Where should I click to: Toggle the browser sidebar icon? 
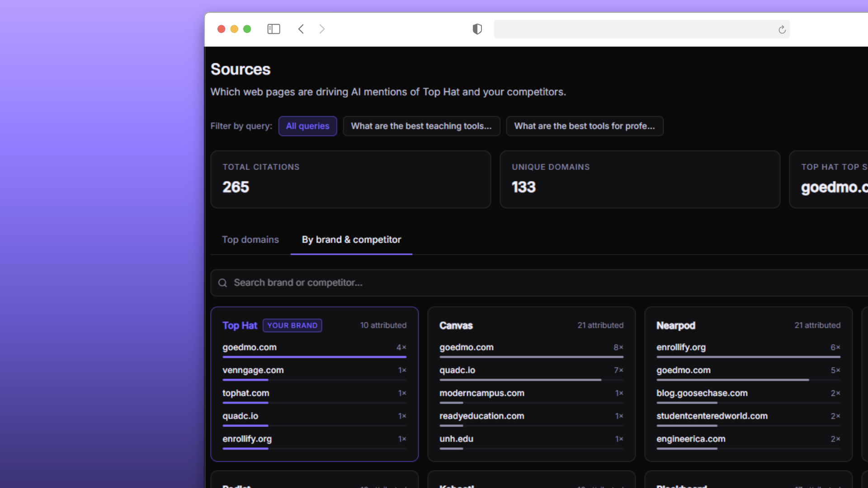coord(274,29)
